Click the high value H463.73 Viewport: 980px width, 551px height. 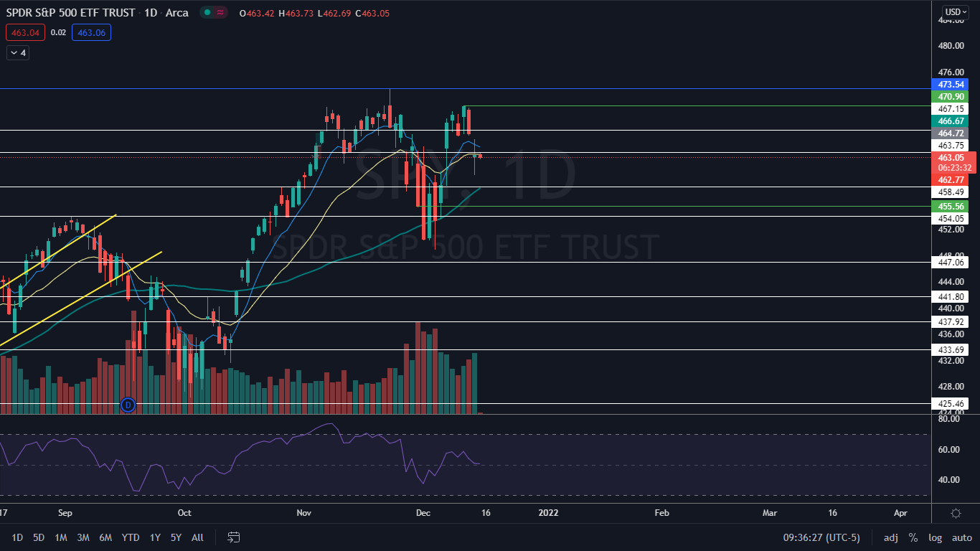(x=296, y=14)
